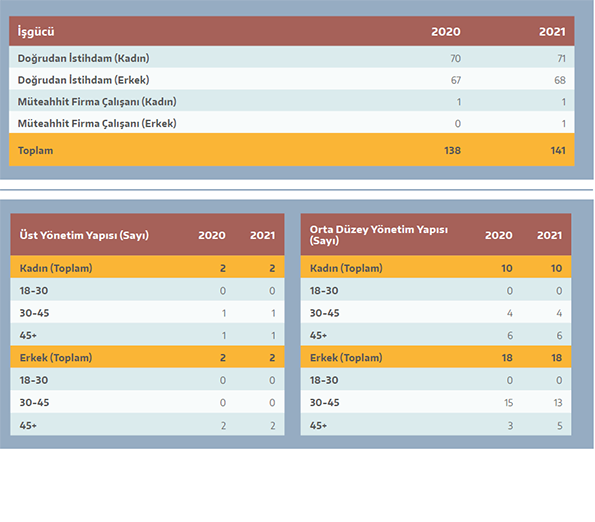Select the Orta Düzey Yönetim Yapısı header
This screenshot has width=595, height=522.
pos(379,235)
